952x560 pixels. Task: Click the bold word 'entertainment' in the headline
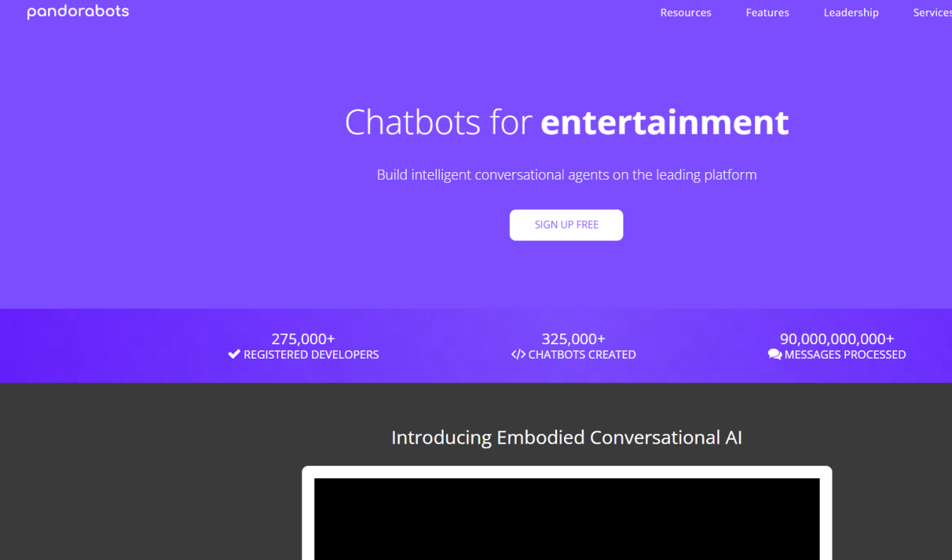pos(664,123)
